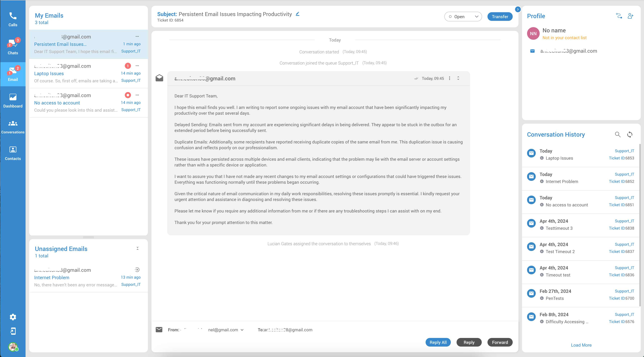Screen dimensions: 644x357
Task: Open Ticket ID:6853 in history
Action: tap(622, 158)
